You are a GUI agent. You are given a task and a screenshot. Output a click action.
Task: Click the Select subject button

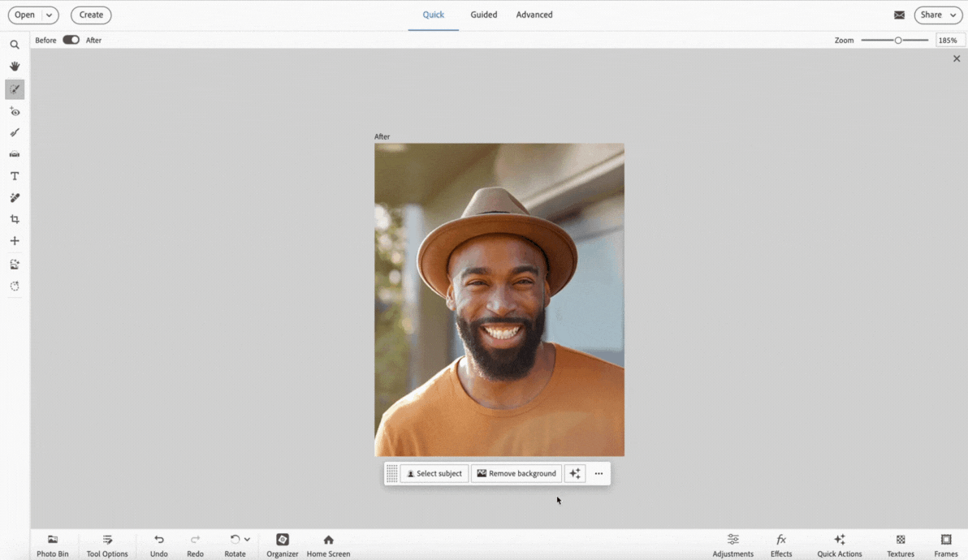click(x=434, y=473)
